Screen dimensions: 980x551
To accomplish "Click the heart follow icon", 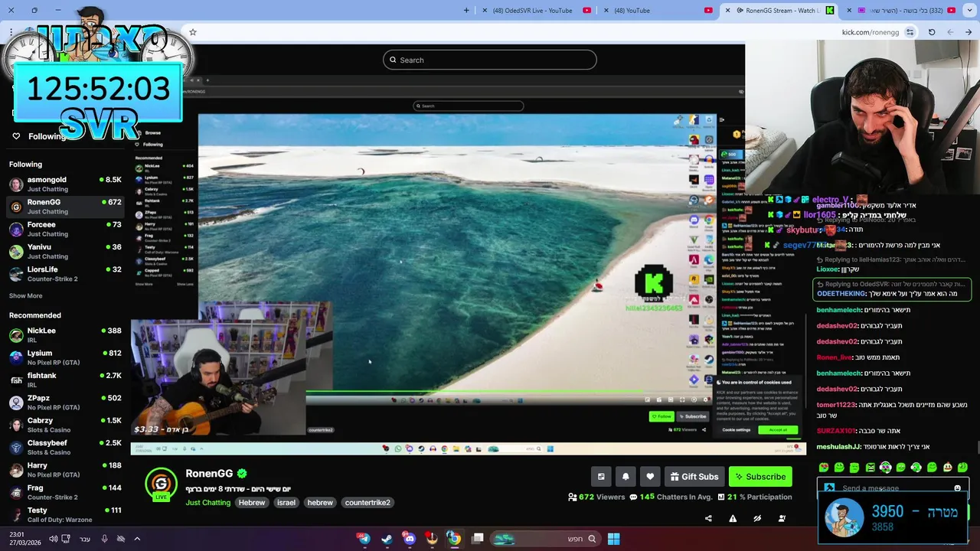I will click(x=650, y=476).
